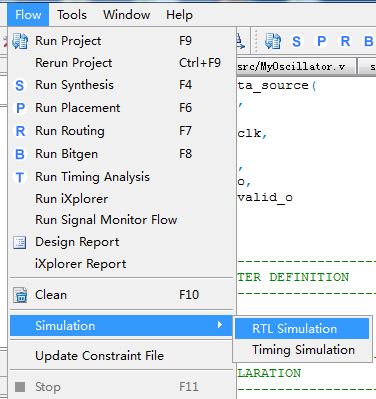The image size is (376, 399).
Task: Click the blue S synthesis toolbar icon
Action: pyautogui.click(x=296, y=41)
